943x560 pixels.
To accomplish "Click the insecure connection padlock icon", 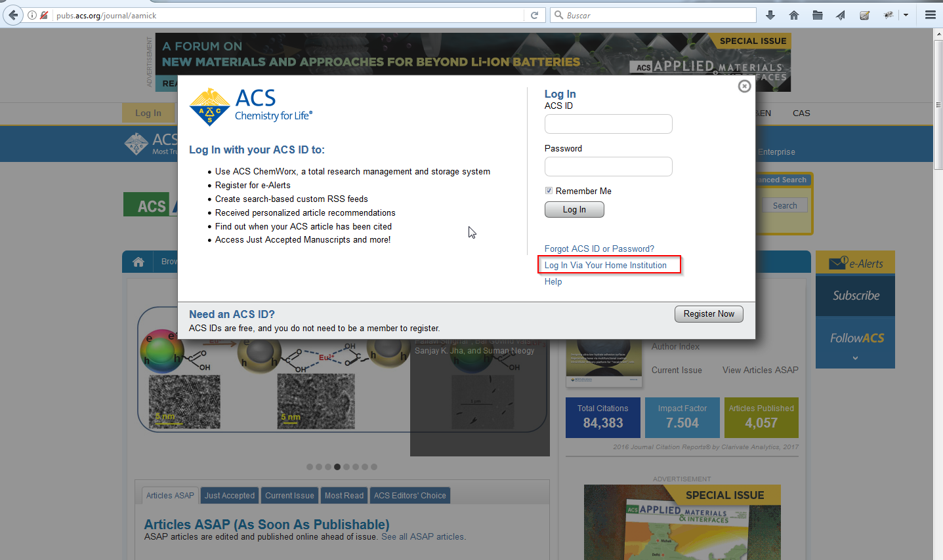I will tap(44, 15).
